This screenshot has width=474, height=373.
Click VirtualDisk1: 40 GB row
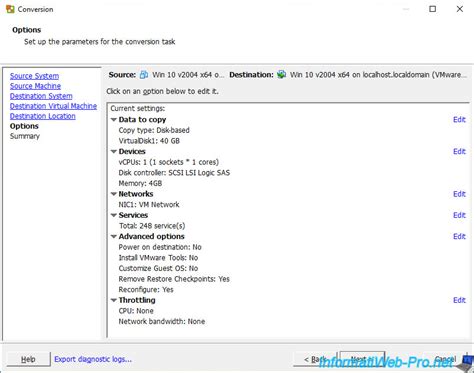click(149, 141)
